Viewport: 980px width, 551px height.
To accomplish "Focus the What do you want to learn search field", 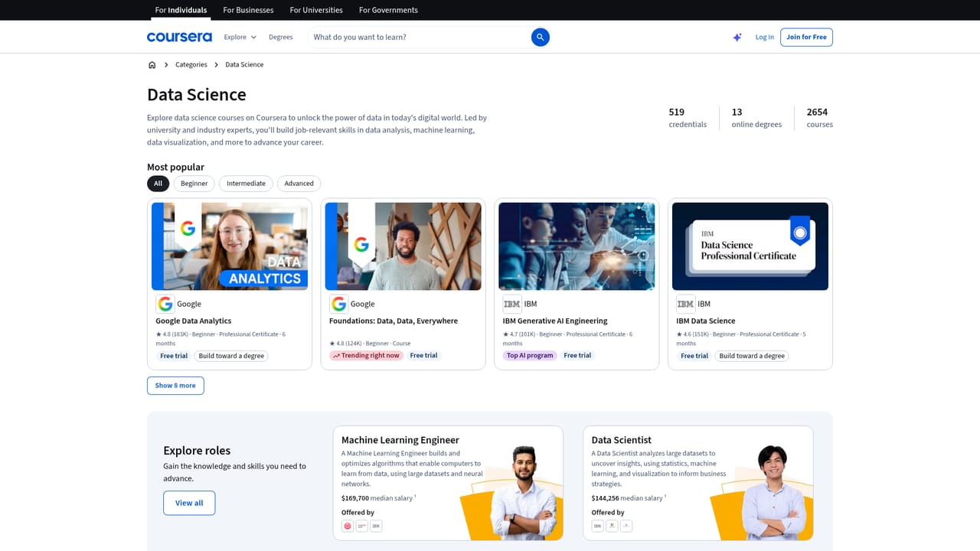I will [420, 37].
